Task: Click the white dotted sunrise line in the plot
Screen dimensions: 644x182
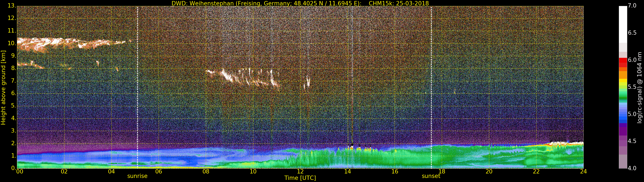Action: (x=138, y=87)
